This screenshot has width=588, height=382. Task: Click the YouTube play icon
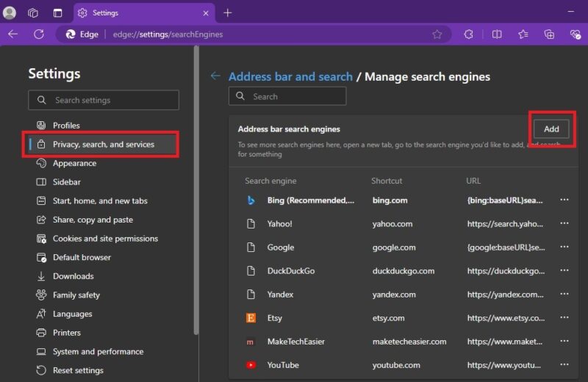pos(251,365)
